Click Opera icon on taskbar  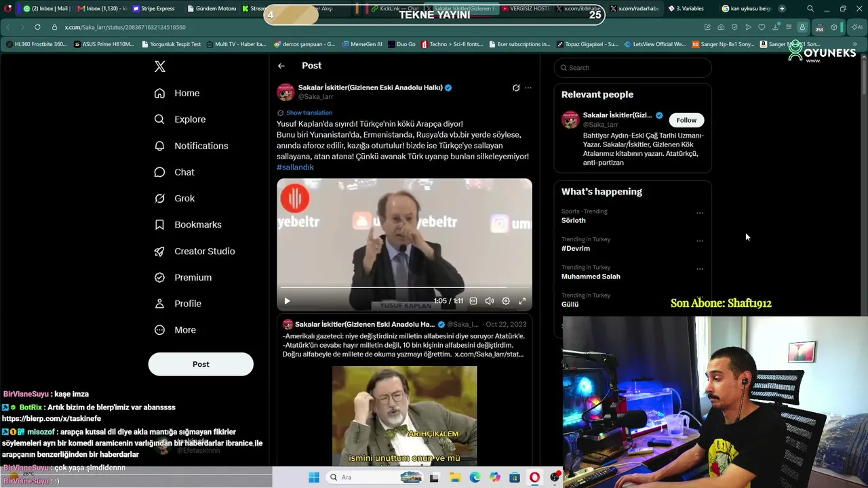(x=534, y=477)
